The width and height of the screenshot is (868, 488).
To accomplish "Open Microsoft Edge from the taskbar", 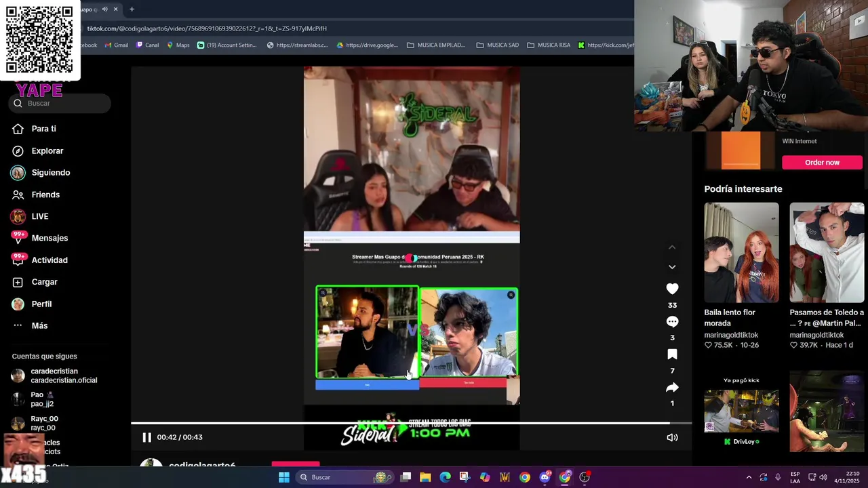I will click(445, 477).
